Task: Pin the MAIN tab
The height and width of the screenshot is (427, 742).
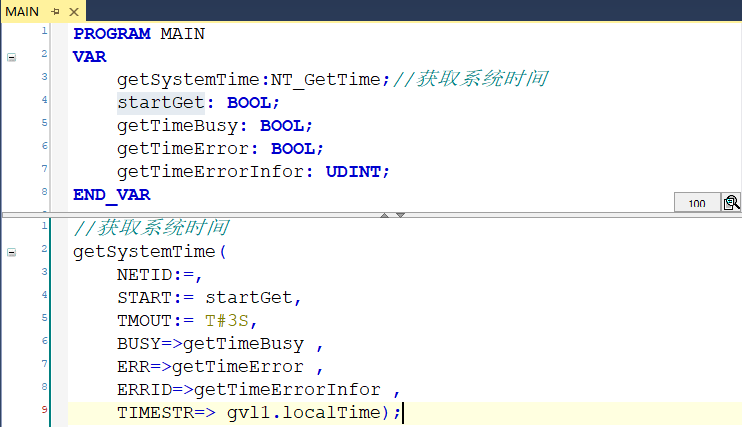Action: tap(55, 11)
